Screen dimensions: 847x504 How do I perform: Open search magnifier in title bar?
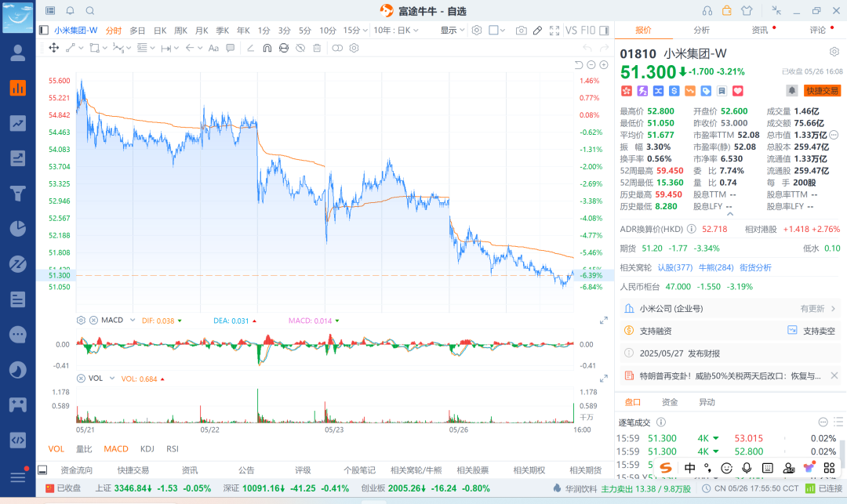point(90,11)
